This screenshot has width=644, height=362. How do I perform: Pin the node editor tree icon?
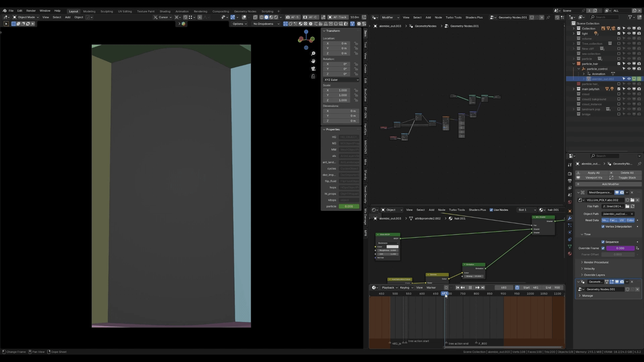click(548, 17)
